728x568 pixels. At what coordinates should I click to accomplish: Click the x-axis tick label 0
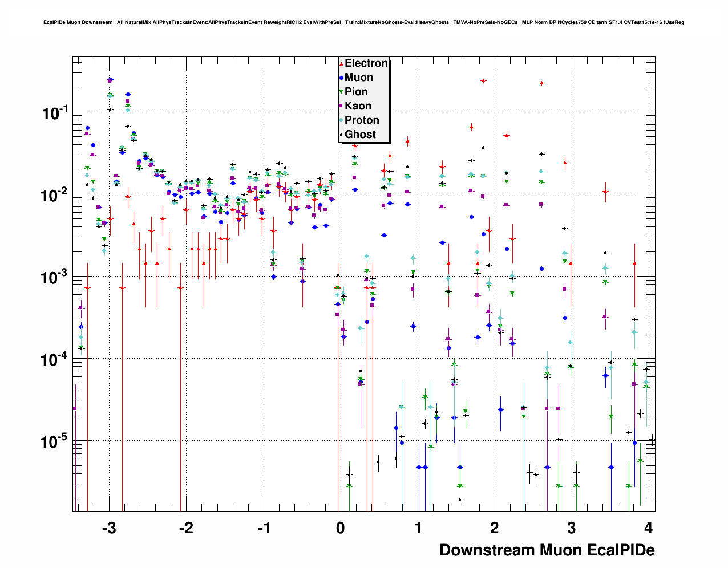point(340,528)
